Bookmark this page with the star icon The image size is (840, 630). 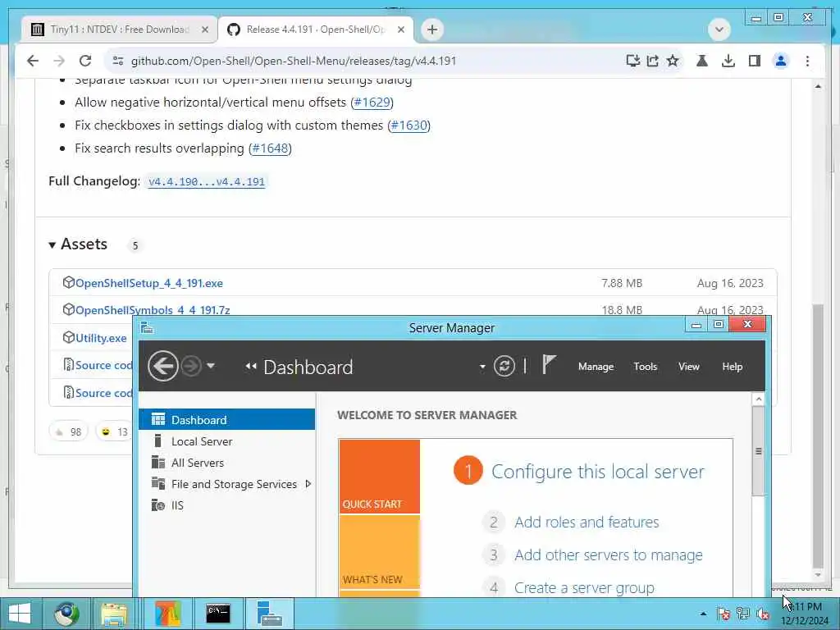click(x=673, y=61)
